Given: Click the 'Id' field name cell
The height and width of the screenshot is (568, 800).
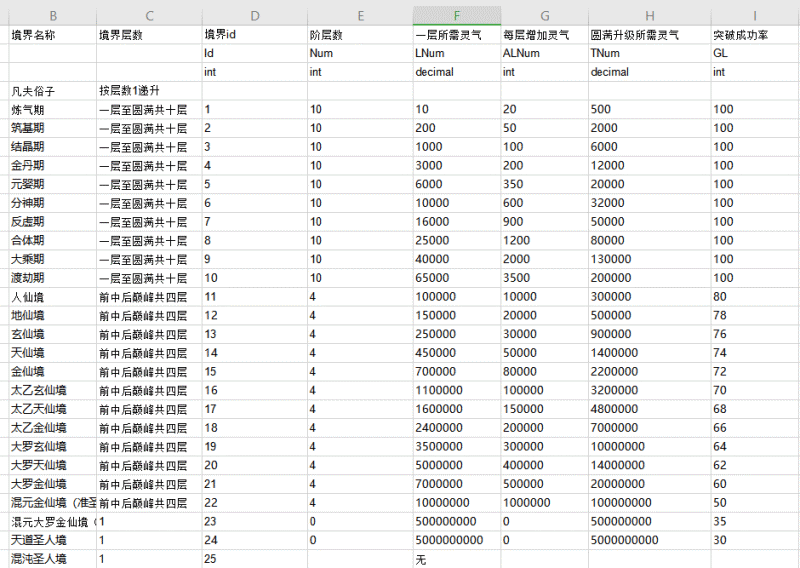Looking at the screenshot, I should click(255, 54).
